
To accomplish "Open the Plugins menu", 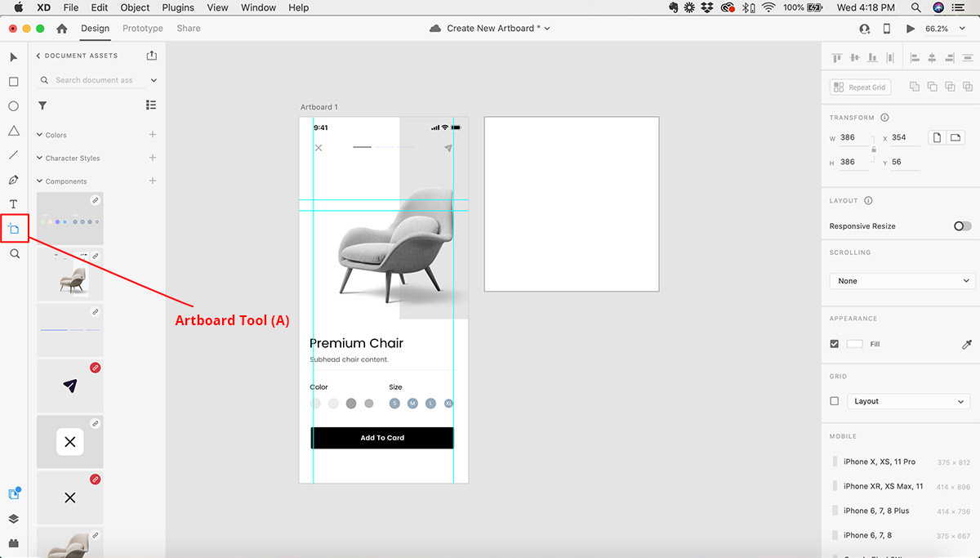I will [x=179, y=7].
